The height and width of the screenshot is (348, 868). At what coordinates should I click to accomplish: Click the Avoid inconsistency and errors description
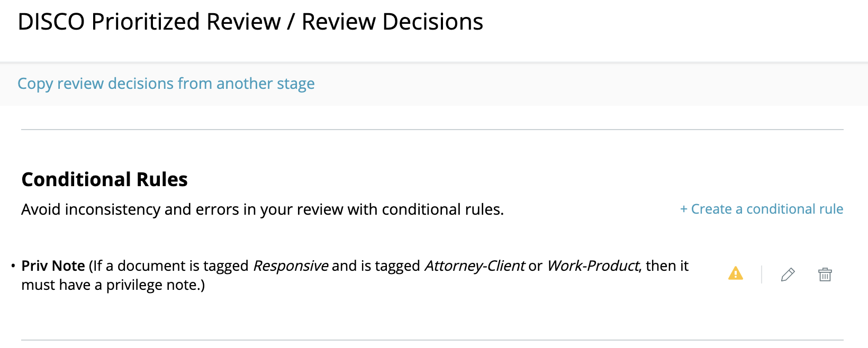pos(263,209)
